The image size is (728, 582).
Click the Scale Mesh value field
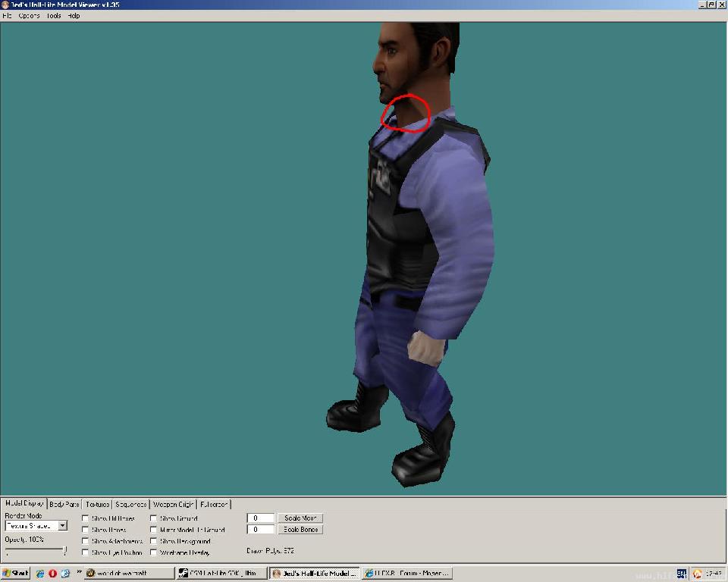(260, 518)
